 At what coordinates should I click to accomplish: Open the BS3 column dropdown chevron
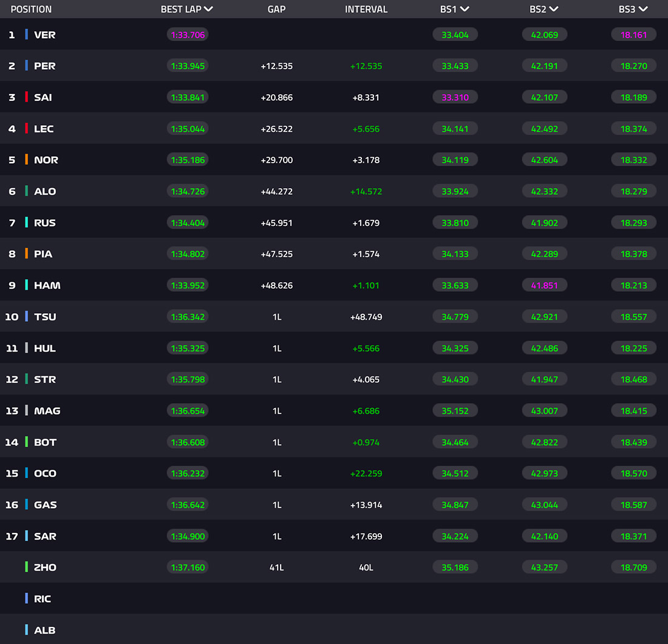pos(643,9)
